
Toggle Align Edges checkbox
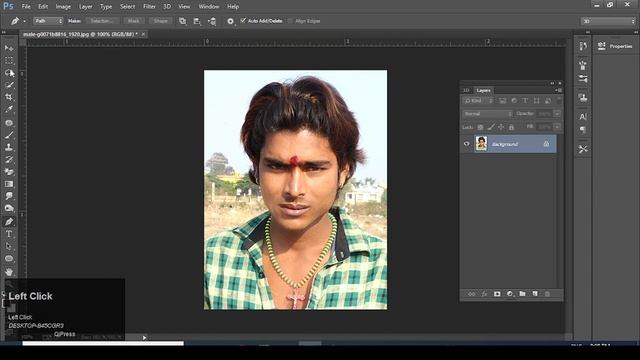[290, 21]
